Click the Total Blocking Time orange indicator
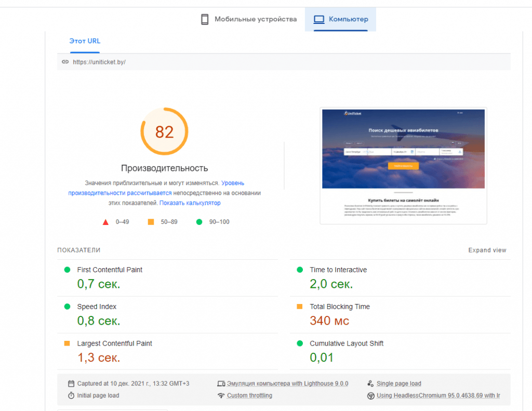Image resolution: width=532 pixels, height=411 pixels. pyautogui.click(x=300, y=307)
